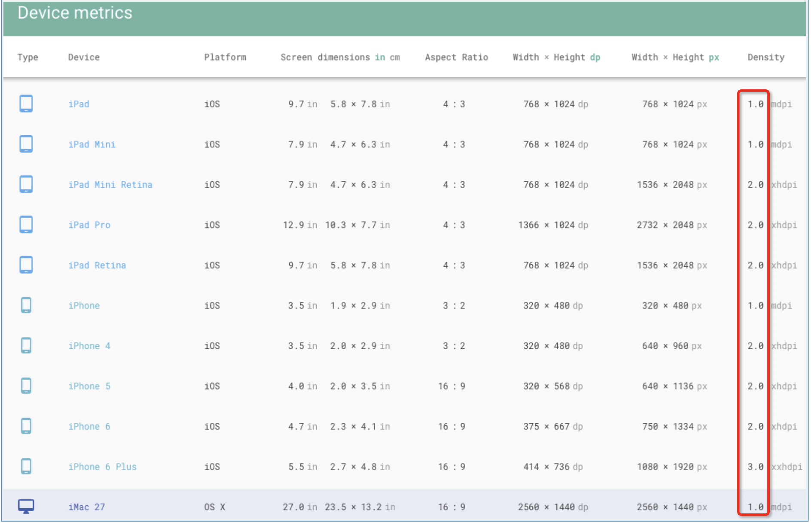Click the phone icon beside iPhone 6 Plus
The height and width of the screenshot is (525, 812).
click(26, 467)
